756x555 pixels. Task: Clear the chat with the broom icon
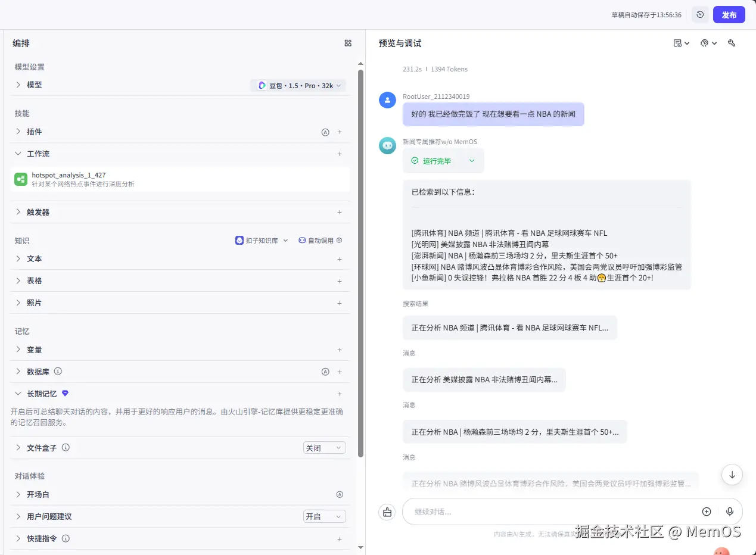click(387, 512)
